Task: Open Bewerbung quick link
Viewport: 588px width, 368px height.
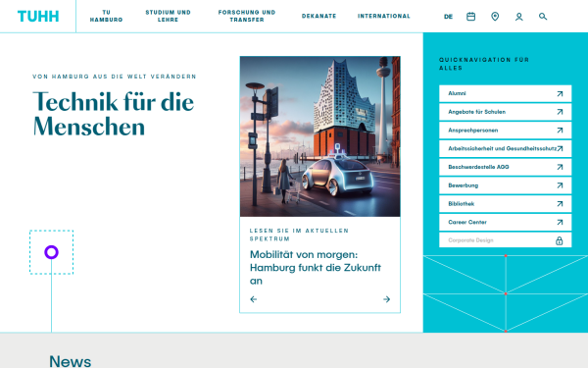Action: click(x=505, y=185)
